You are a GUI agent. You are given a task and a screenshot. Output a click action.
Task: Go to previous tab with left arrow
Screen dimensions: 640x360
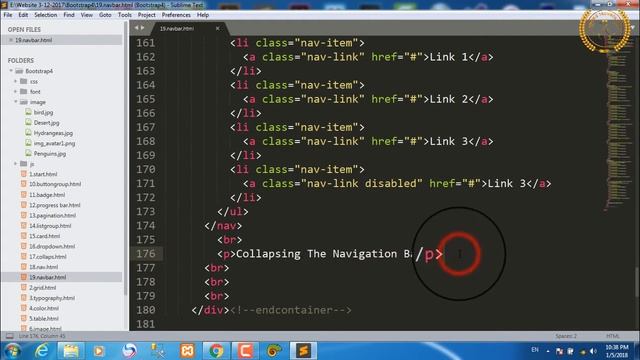click(x=136, y=28)
